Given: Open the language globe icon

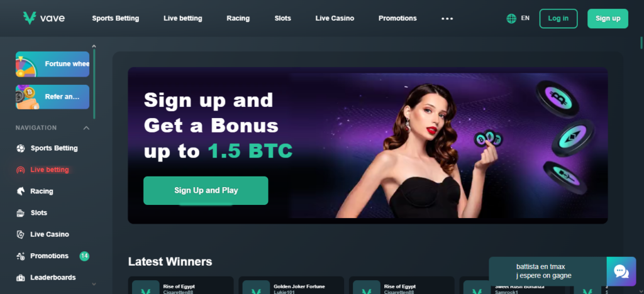Looking at the screenshot, I should click(x=511, y=18).
